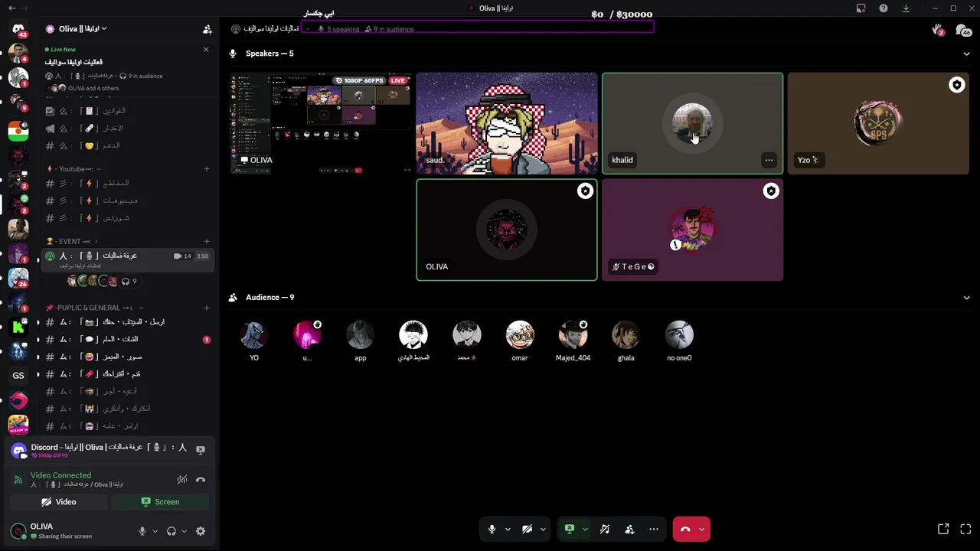Image resolution: width=980 pixels, height=551 pixels.
Task: Open Oliva server name dropdown menu
Action: 82,28
